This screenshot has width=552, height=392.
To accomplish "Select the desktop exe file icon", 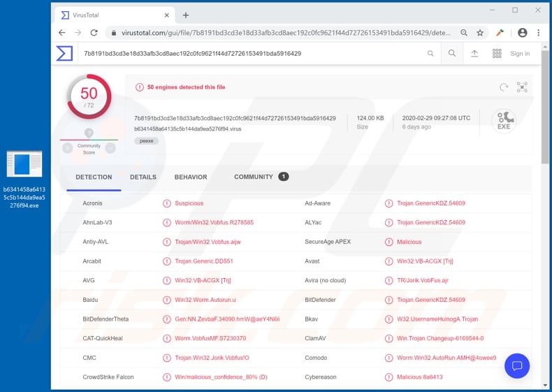I will click(24, 164).
